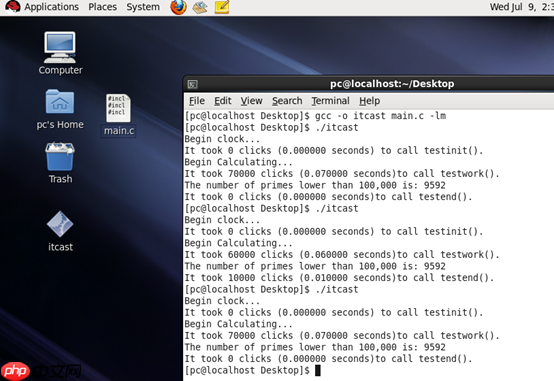Launch Firefox from the top panel
The height and width of the screenshot is (381, 554).
coord(178,7)
